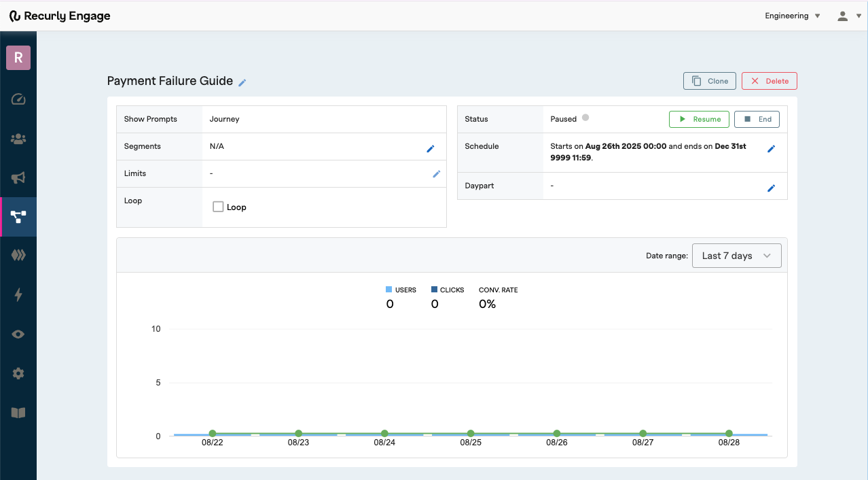The image size is (868, 480).
Task: End the journey
Action: pyautogui.click(x=757, y=119)
